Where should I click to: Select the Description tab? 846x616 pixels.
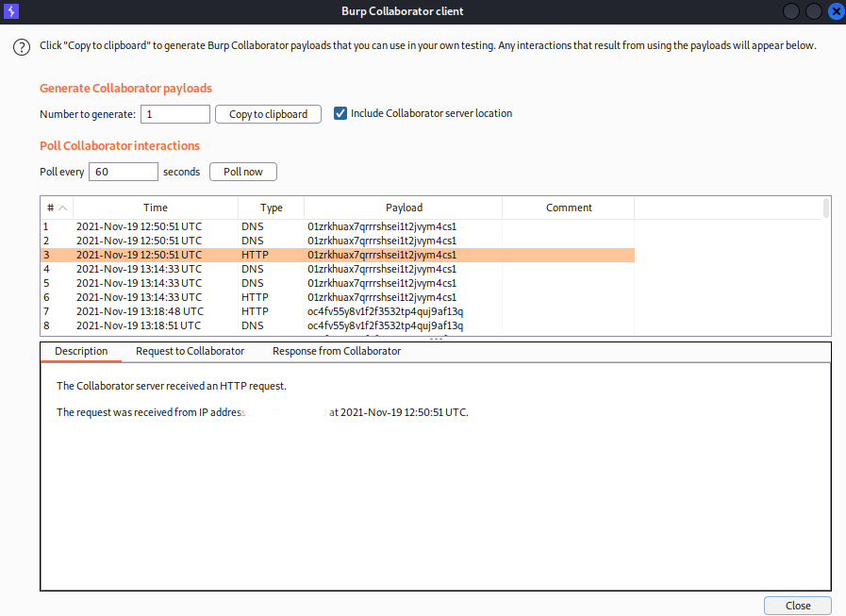pos(81,350)
